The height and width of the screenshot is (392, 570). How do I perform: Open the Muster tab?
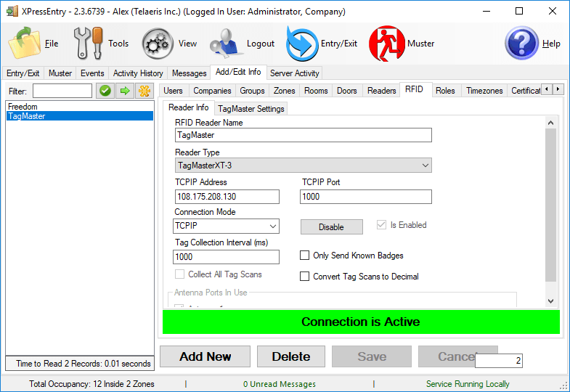pyautogui.click(x=60, y=73)
